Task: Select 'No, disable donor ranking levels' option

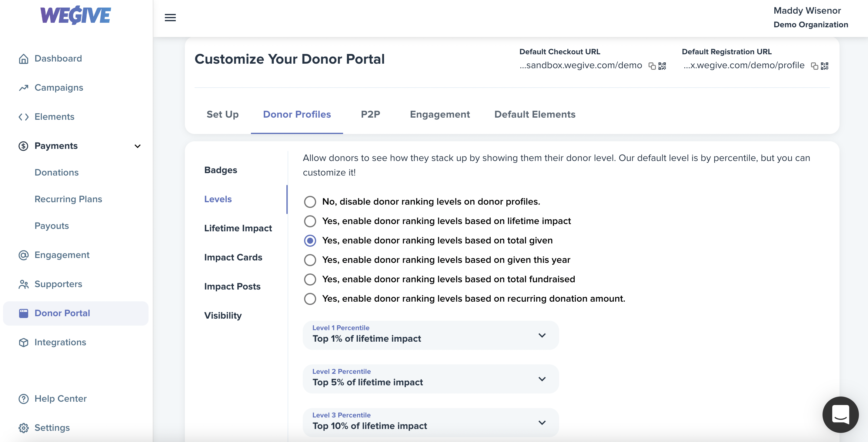Action: tap(310, 202)
